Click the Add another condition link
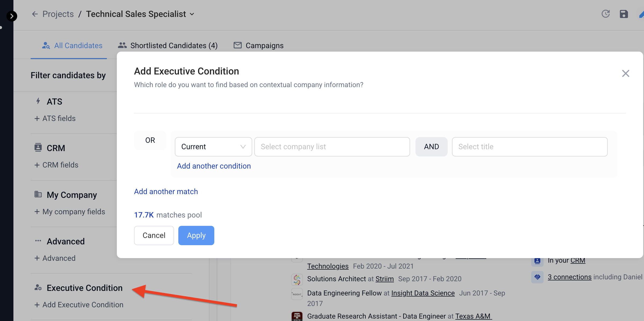This screenshot has width=644, height=321. (x=214, y=166)
